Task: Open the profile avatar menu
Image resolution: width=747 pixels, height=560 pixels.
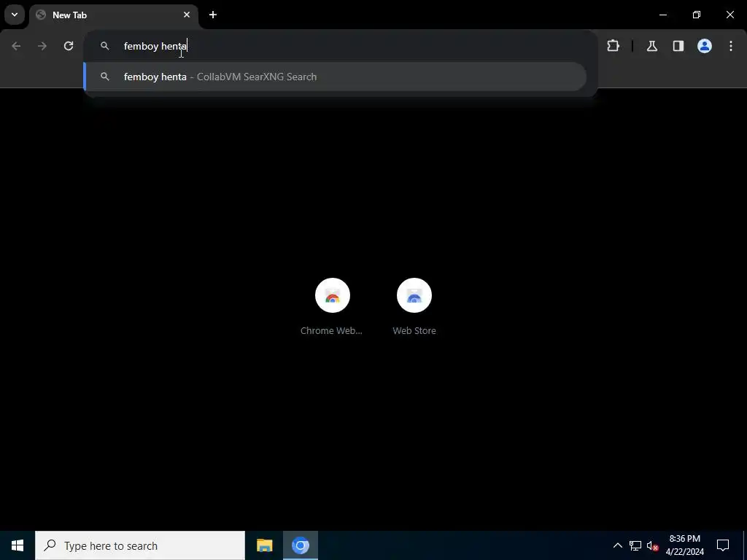Action: (x=705, y=46)
